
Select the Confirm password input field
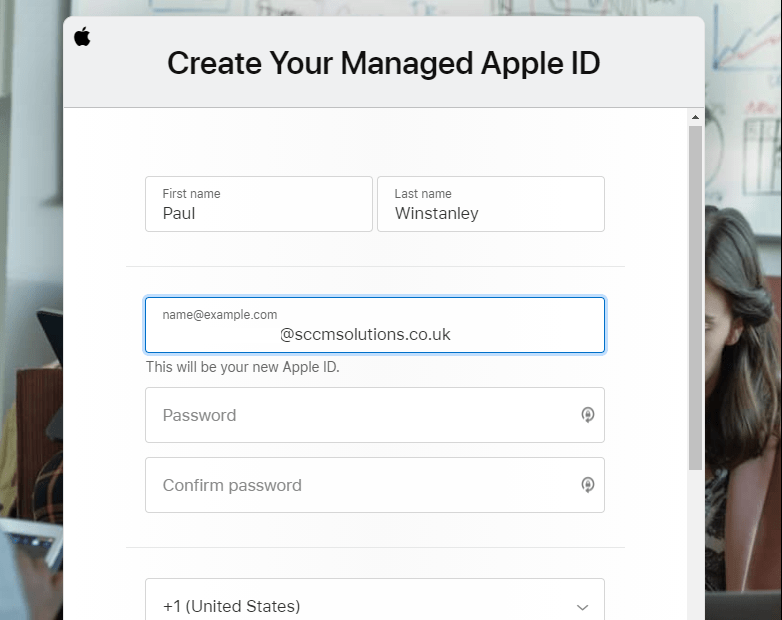coord(360,485)
